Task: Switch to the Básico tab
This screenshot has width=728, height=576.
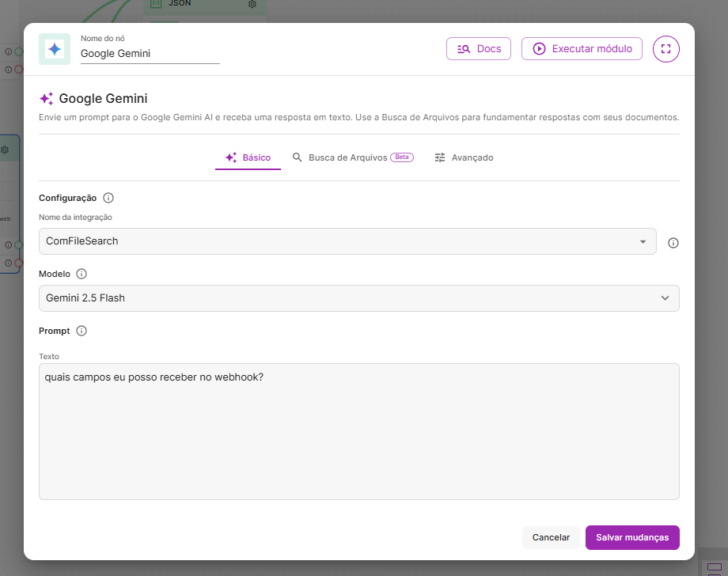Action: pyautogui.click(x=248, y=157)
